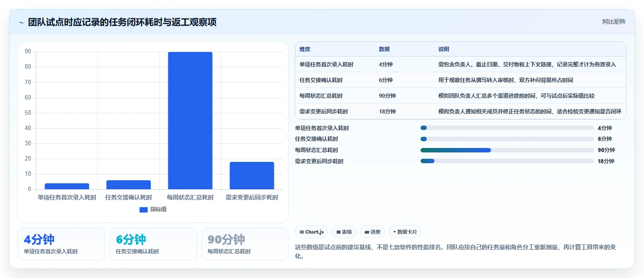
Task: Click the 单项任务首次录入耗时 chart bar
Action: click(67, 186)
